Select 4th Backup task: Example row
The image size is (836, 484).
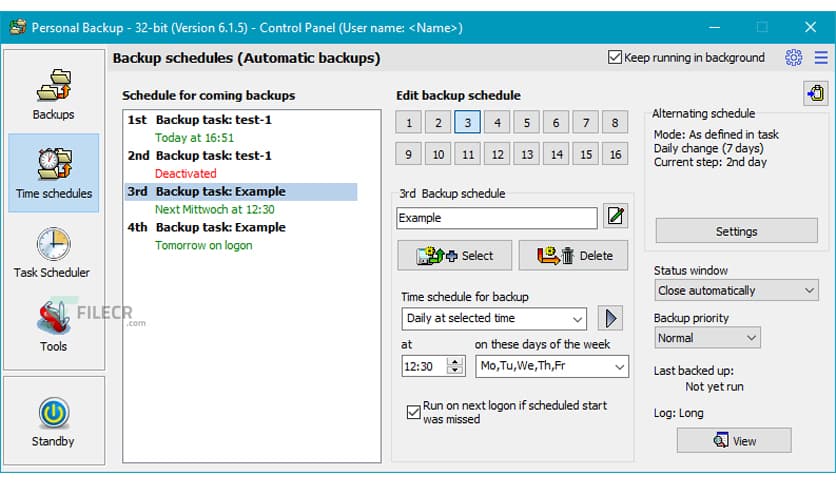[x=241, y=227]
